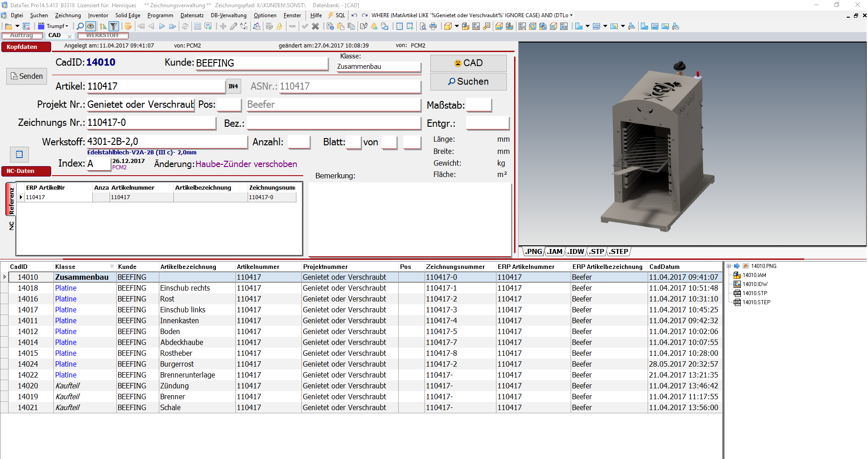This screenshot has height=459, width=868.
Task: Click the Suchen button
Action: 468,81
